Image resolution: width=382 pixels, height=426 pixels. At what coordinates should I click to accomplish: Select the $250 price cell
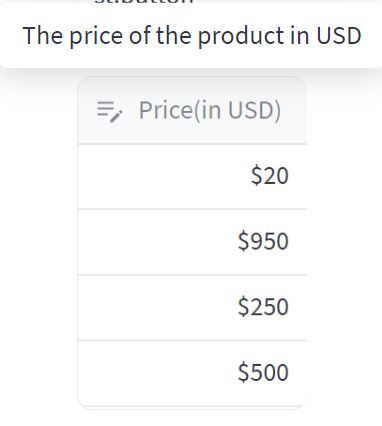[x=192, y=308]
